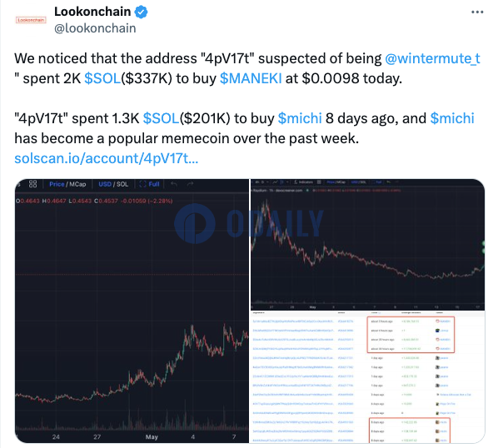Click the chart undo arrow icon
Image resolution: width=498 pixels, height=448 pixels.
pos(174,184)
